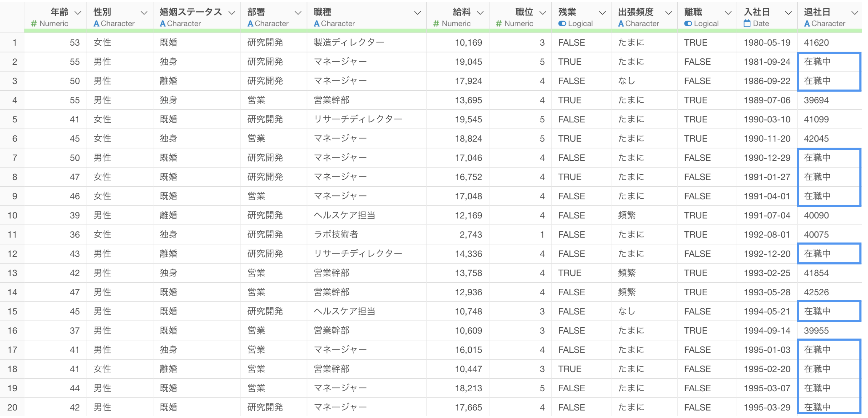Image resolution: width=868 pixels, height=418 pixels.
Task: Select the 婚姻ステータス column header
Action: pyautogui.click(x=197, y=17)
